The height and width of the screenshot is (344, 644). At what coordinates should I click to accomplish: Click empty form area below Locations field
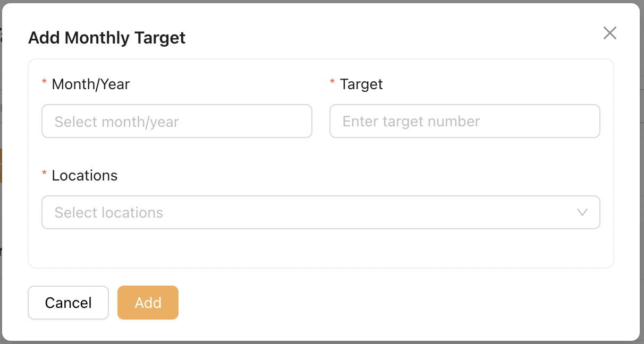pos(319,248)
